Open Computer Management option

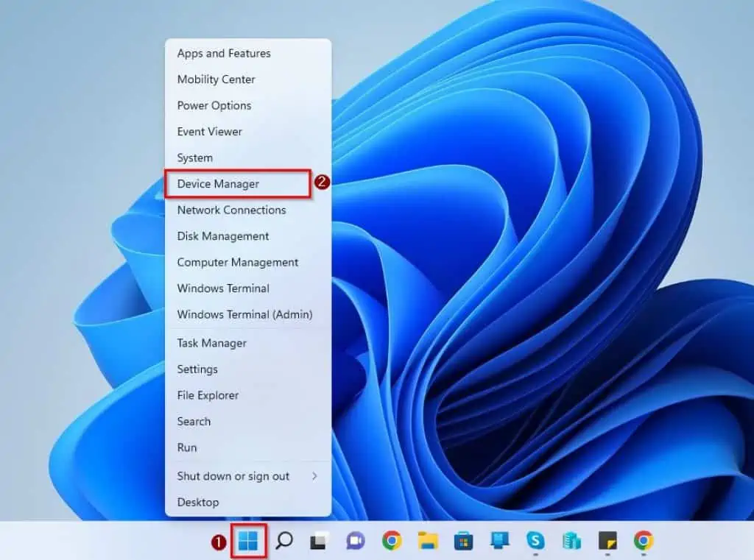point(237,262)
